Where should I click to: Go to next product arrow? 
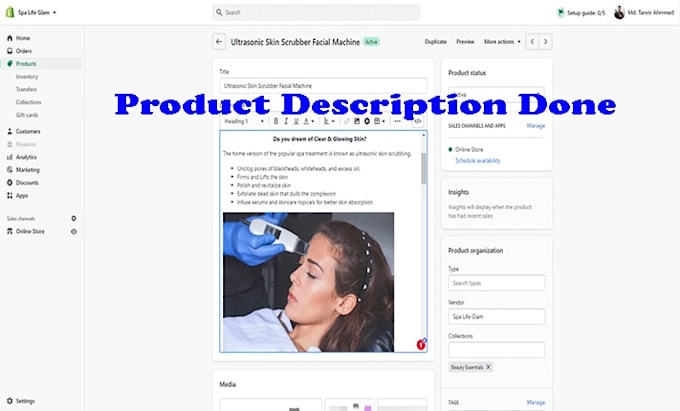(546, 42)
